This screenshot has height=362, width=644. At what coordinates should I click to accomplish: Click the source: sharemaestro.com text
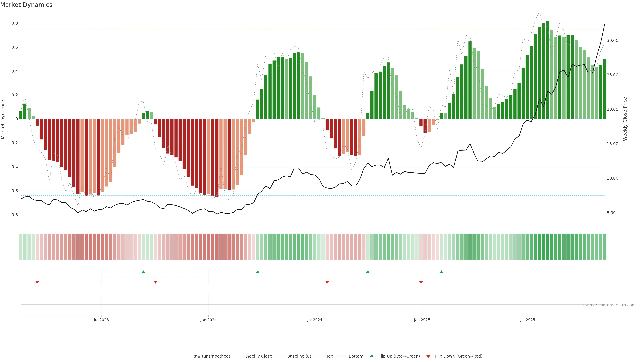click(x=609, y=305)
